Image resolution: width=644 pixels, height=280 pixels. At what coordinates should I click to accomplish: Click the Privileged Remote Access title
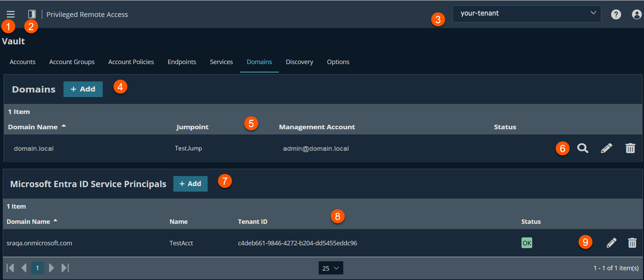[87, 15]
